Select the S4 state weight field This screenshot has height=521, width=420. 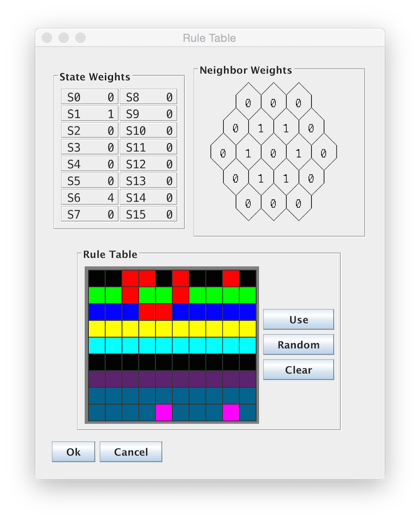coord(90,164)
